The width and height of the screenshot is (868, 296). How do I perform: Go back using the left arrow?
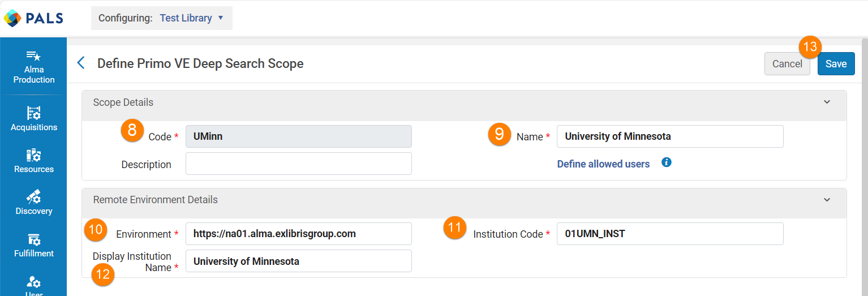click(81, 63)
